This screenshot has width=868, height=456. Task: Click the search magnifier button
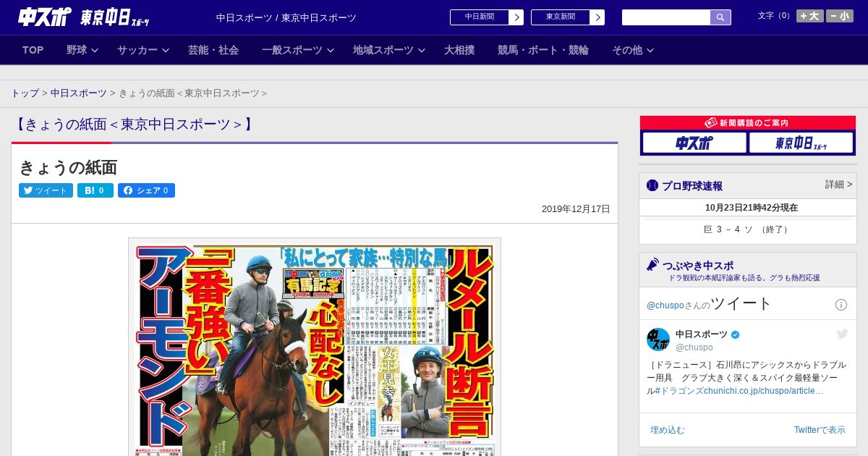click(x=720, y=17)
